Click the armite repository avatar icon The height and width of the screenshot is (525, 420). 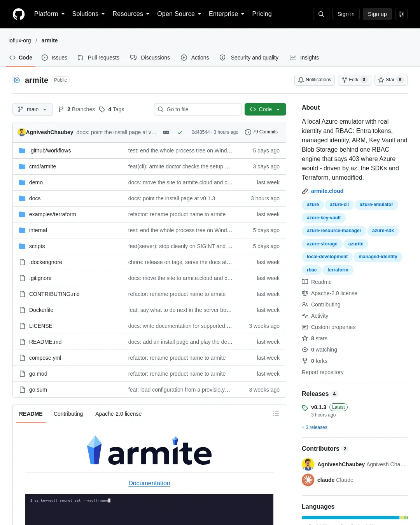[x=17, y=80]
